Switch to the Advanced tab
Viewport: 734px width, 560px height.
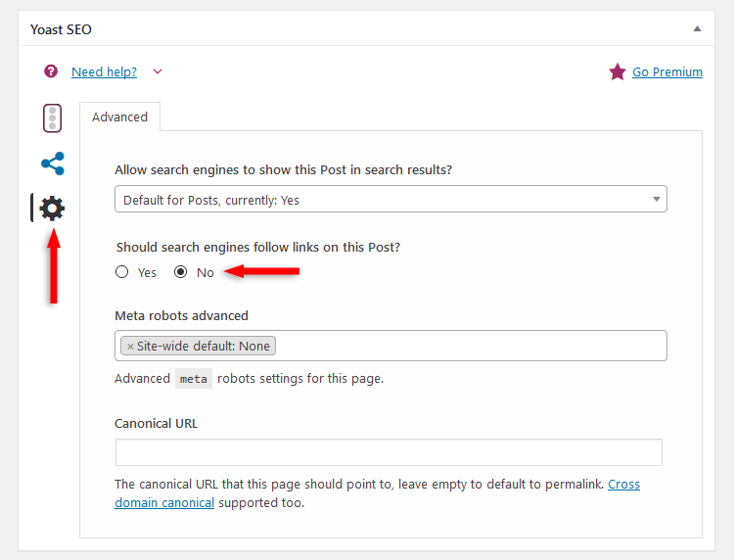click(x=119, y=117)
